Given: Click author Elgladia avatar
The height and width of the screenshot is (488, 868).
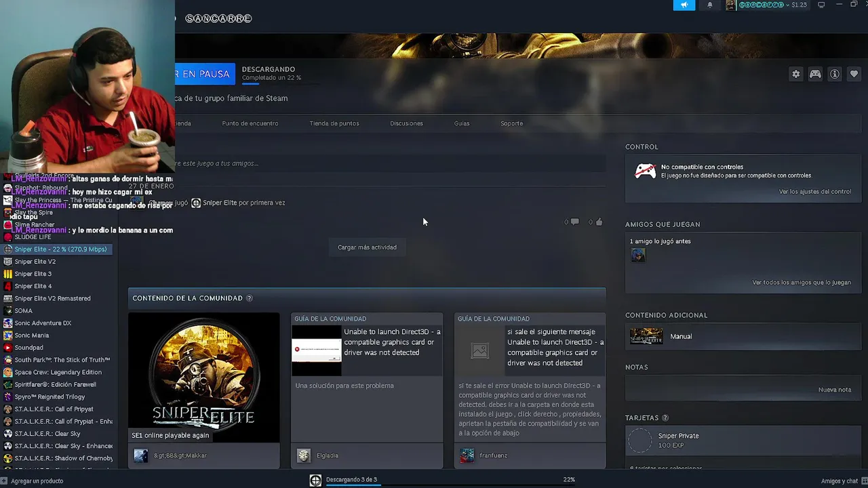Looking at the screenshot, I should [303, 455].
